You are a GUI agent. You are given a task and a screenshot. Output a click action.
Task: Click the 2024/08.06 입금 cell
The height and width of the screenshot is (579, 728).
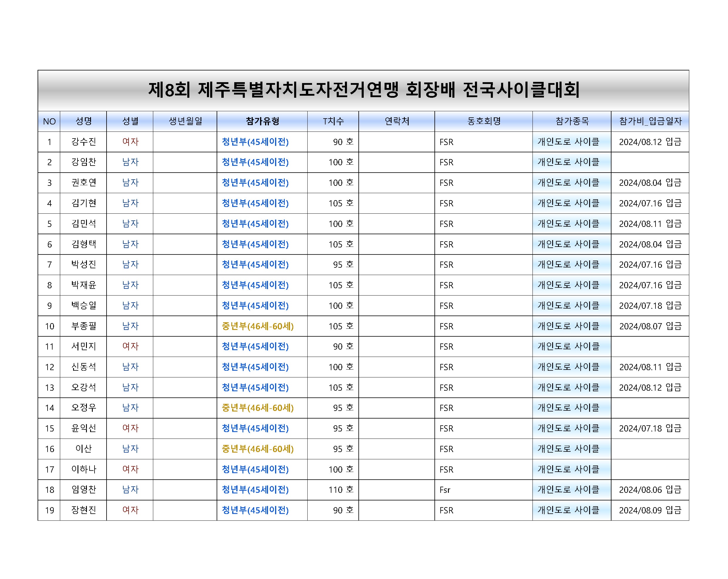pos(650,490)
